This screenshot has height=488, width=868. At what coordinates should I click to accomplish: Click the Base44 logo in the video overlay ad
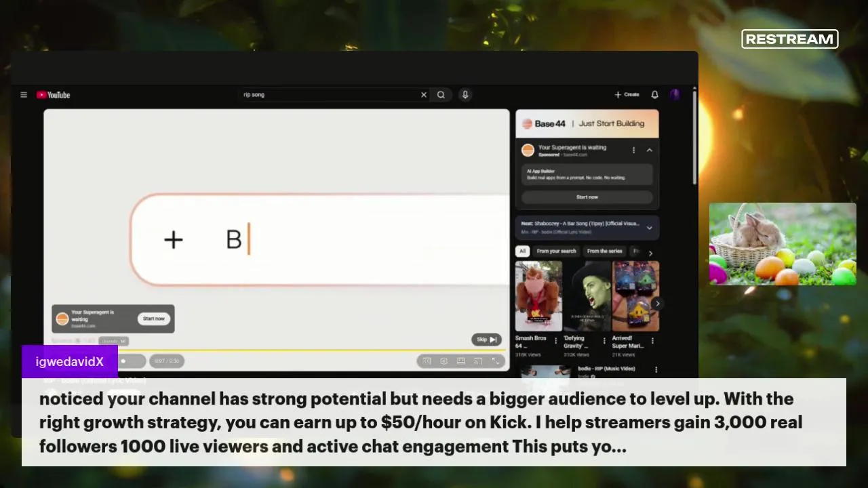coord(62,319)
